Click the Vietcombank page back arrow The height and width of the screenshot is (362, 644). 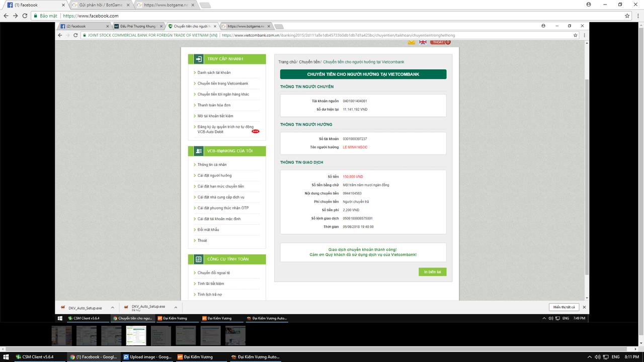coord(60,35)
